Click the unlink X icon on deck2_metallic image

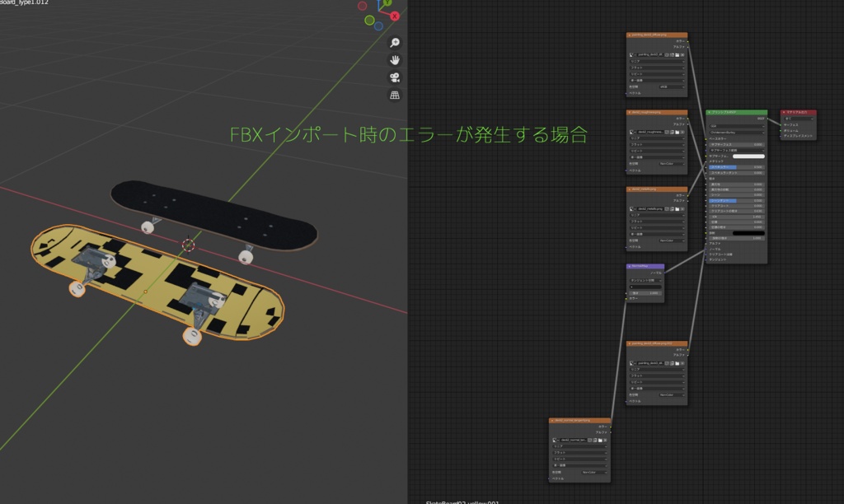click(682, 208)
